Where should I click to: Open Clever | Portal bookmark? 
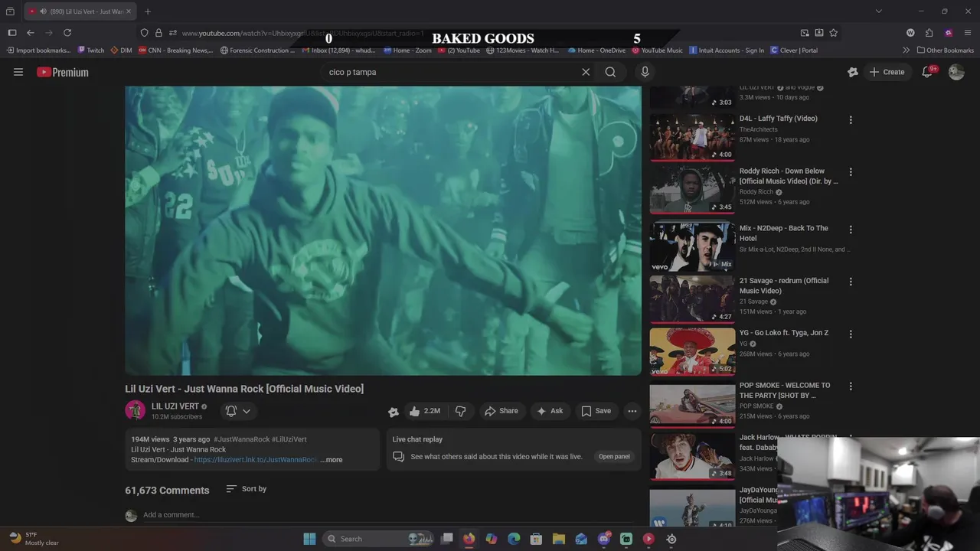pos(794,51)
